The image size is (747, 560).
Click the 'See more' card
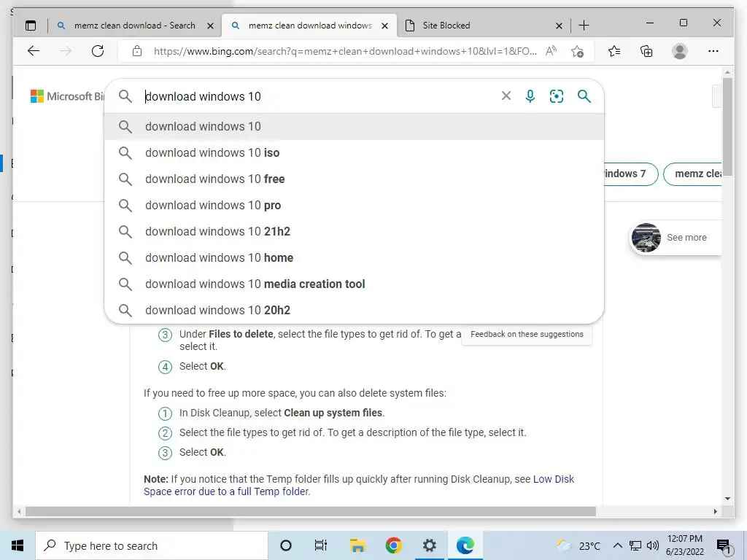[676, 237]
